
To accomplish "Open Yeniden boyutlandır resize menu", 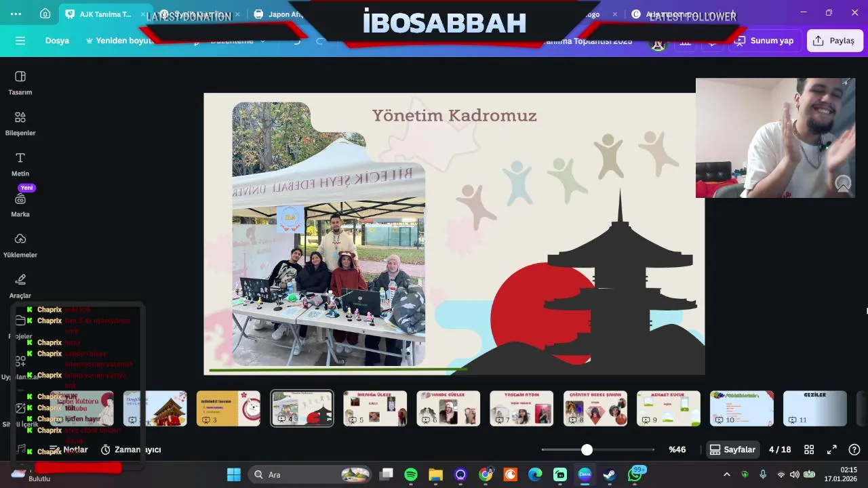I will pyautogui.click(x=121, y=41).
